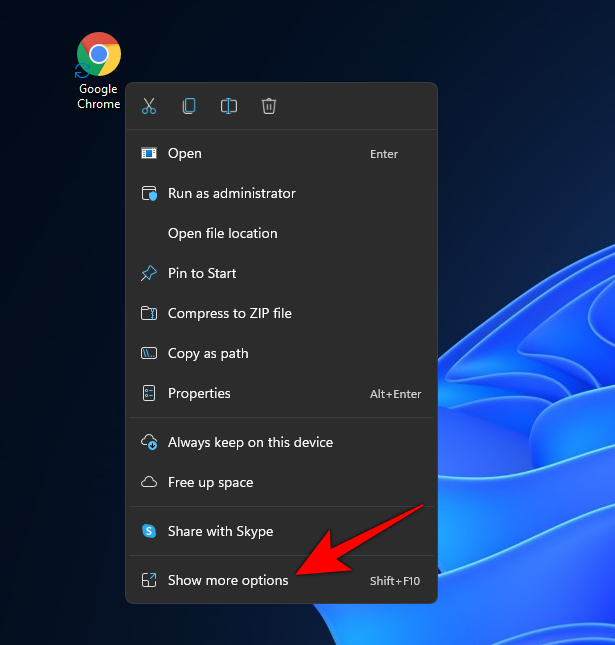The height and width of the screenshot is (645, 615).
Task: Click the Copy icon in menu toolbar
Action: 189,106
